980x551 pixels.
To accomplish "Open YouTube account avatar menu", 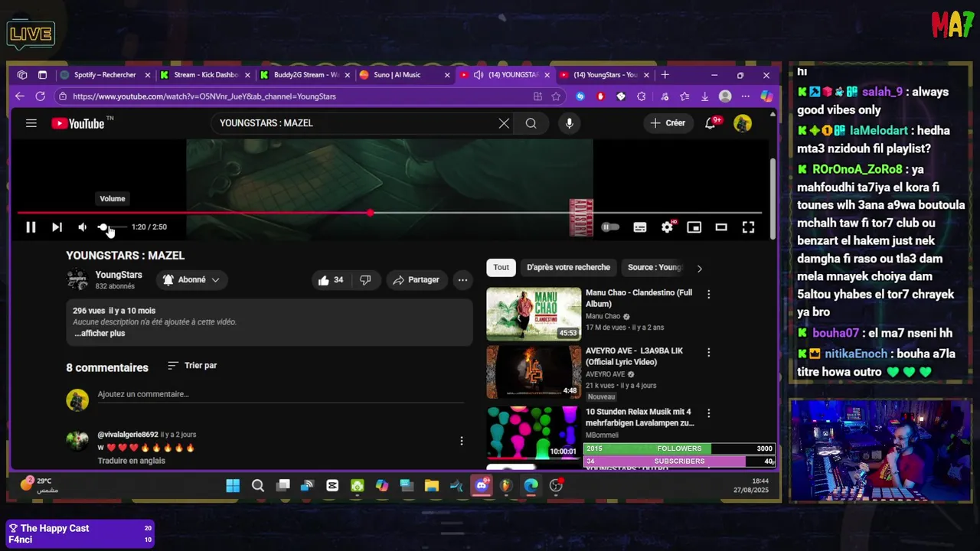I will (x=743, y=123).
